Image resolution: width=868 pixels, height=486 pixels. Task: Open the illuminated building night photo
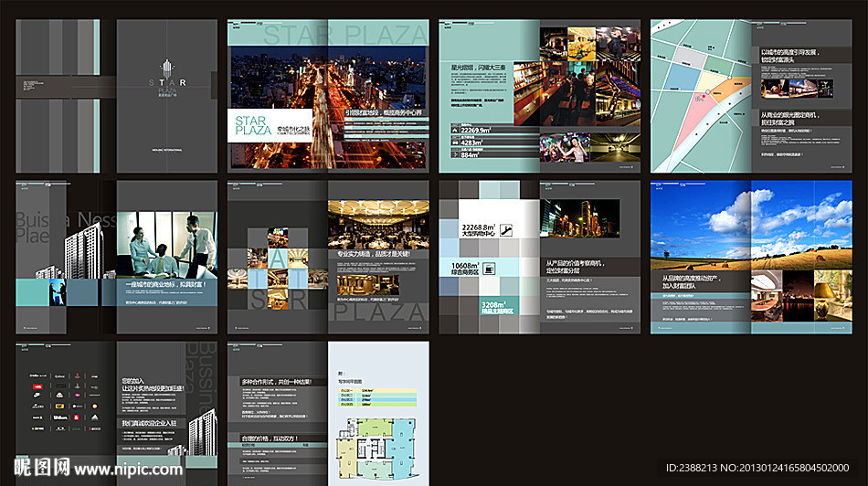579,218
